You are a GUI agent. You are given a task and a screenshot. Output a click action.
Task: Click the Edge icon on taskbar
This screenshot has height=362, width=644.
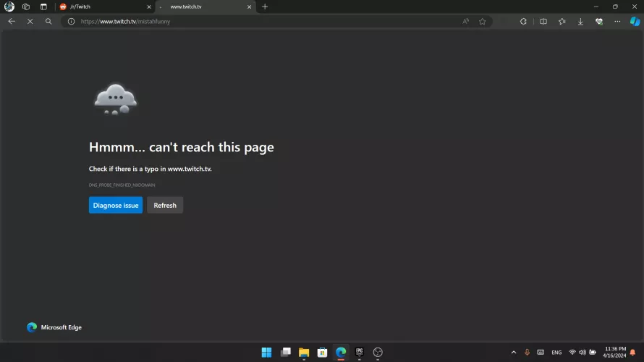[x=341, y=352]
